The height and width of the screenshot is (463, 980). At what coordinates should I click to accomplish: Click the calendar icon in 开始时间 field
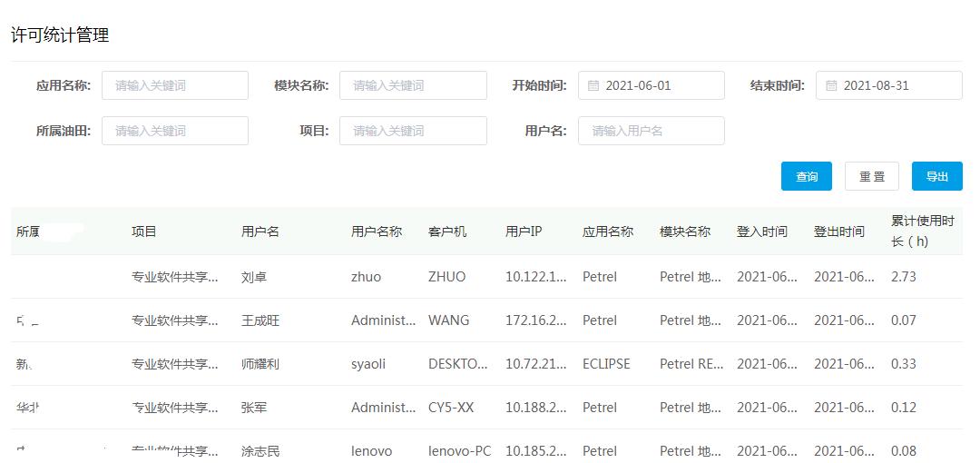(x=593, y=85)
